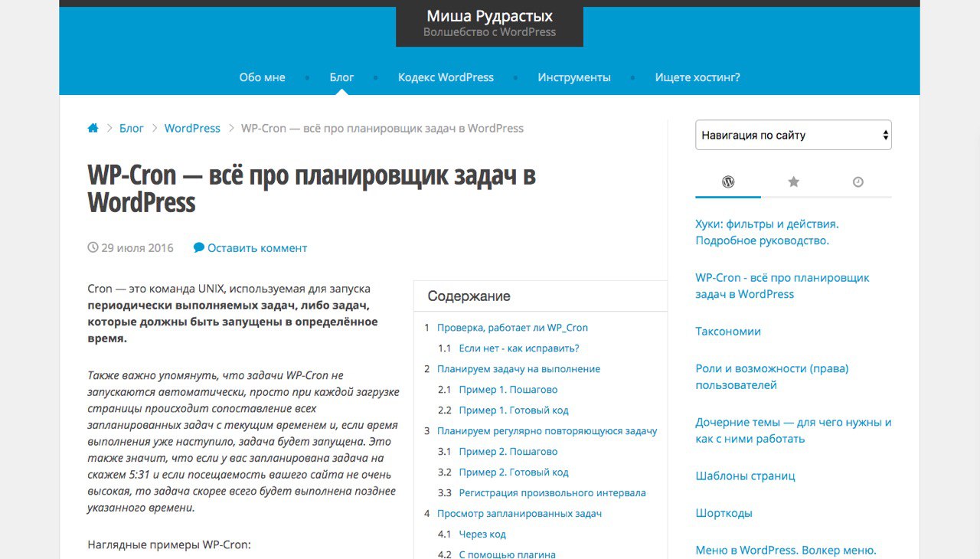Select the WordPress icon sidebar tab
The height and width of the screenshot is (559, 980).
tap(728, 181)
